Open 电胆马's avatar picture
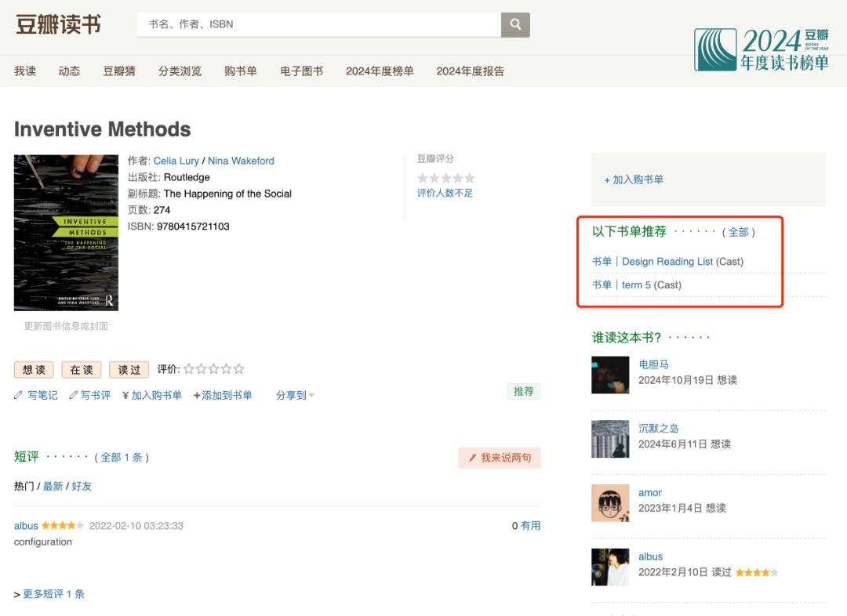 coord(610,375)
